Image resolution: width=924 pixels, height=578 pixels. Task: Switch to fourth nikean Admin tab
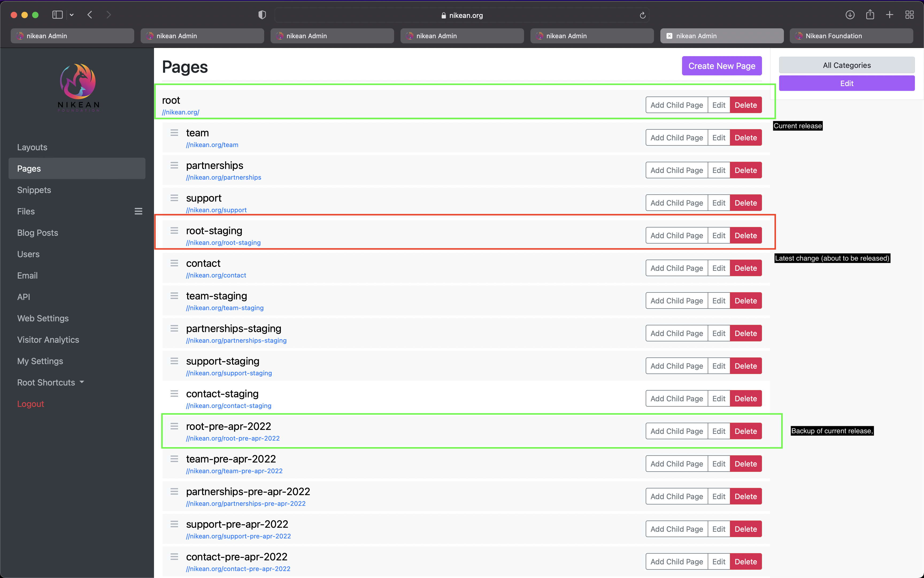[462, 36]
